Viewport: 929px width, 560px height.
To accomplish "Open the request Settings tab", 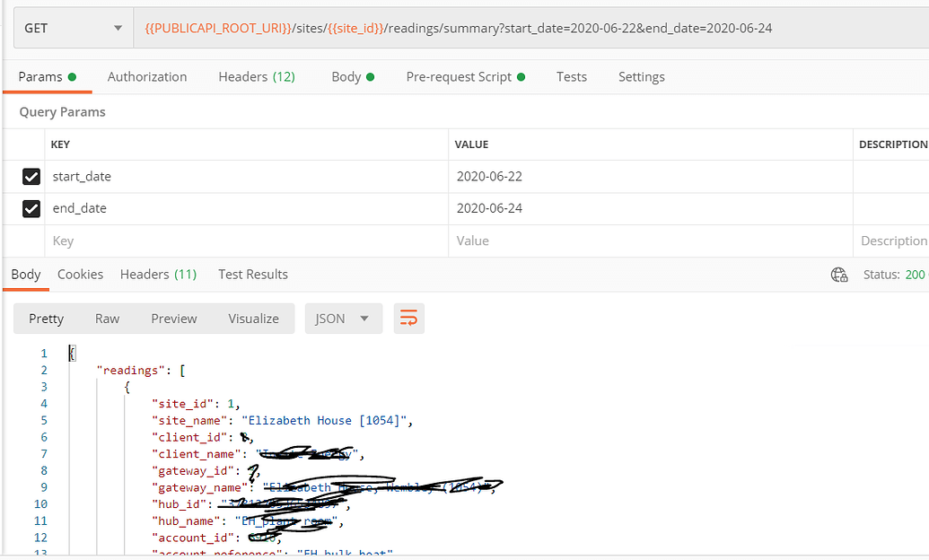I will (x=641, y=76).
